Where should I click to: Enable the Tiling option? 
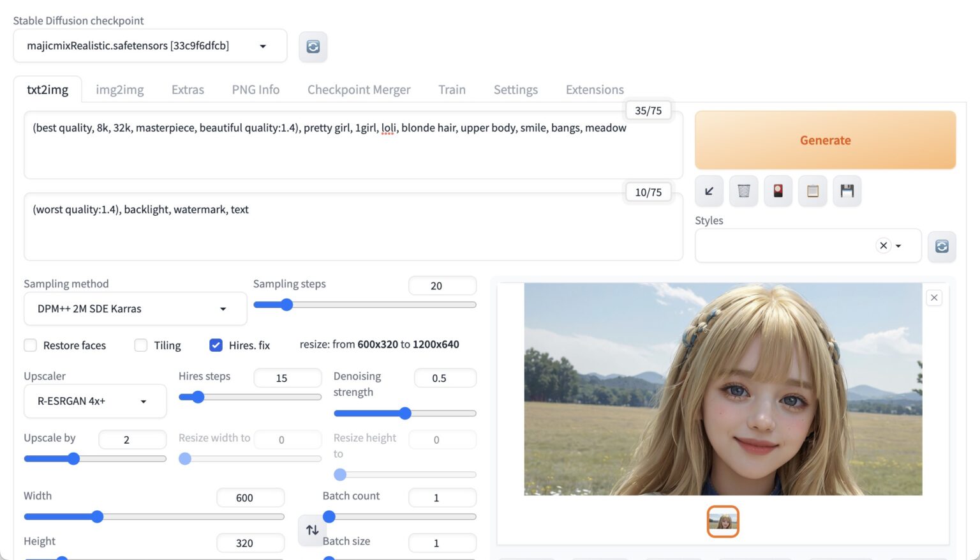[140, 345]
